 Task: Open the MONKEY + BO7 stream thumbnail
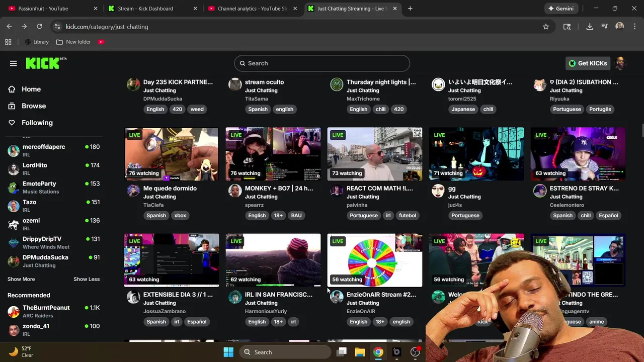pos(273,154)
